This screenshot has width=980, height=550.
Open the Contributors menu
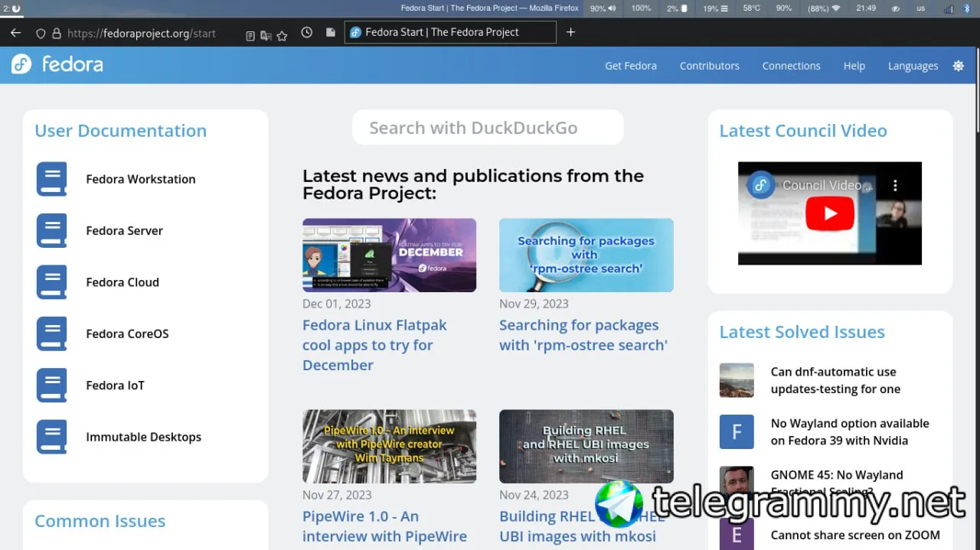tap(710, 66)
